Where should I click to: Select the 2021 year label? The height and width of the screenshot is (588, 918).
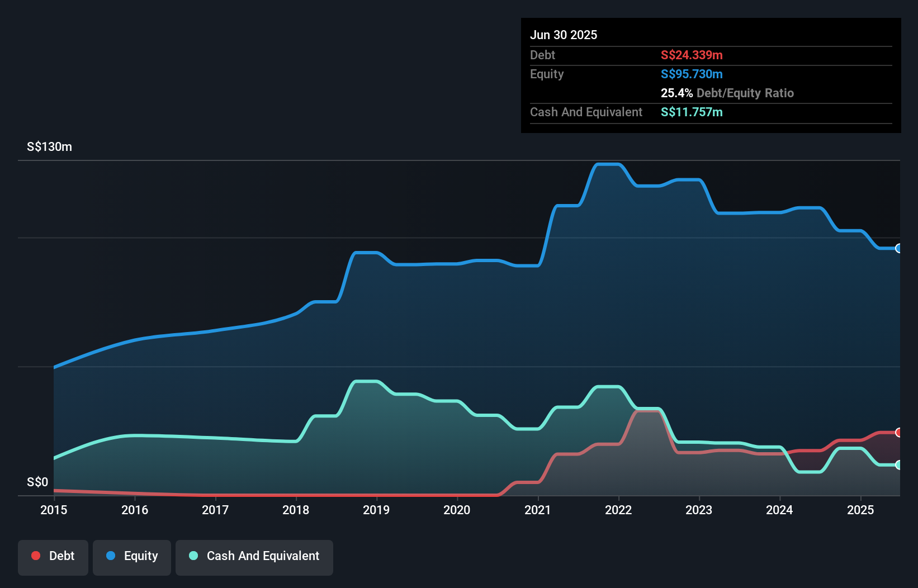(538, 510)
